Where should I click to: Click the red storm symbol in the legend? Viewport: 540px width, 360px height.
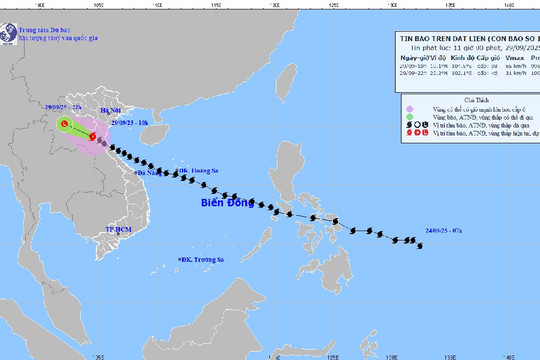[x=409, y=133]
